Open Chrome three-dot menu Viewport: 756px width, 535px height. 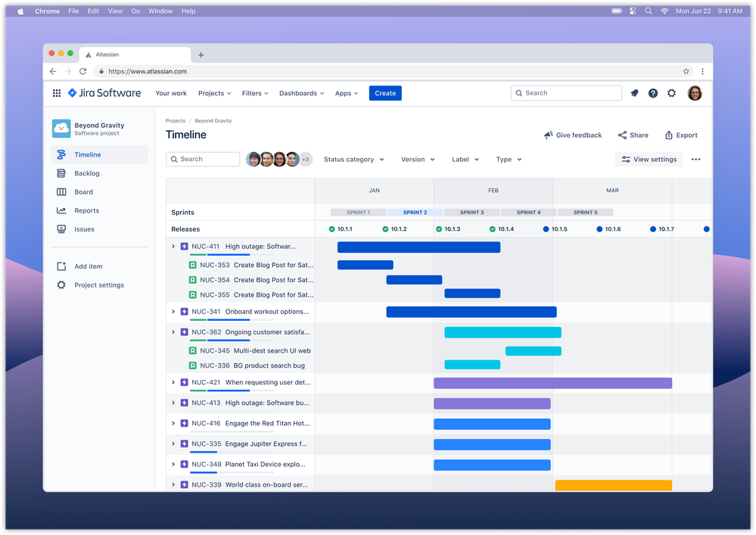point(702,71)
